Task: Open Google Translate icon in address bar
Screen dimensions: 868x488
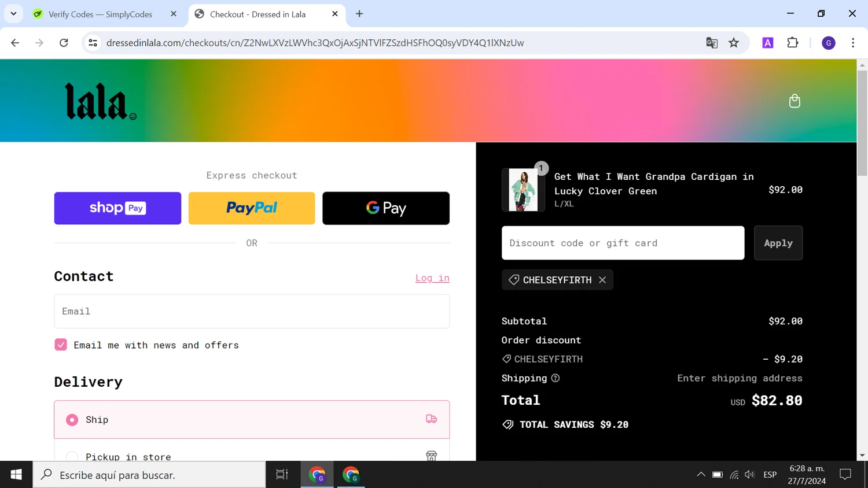Action: [712, 43]
